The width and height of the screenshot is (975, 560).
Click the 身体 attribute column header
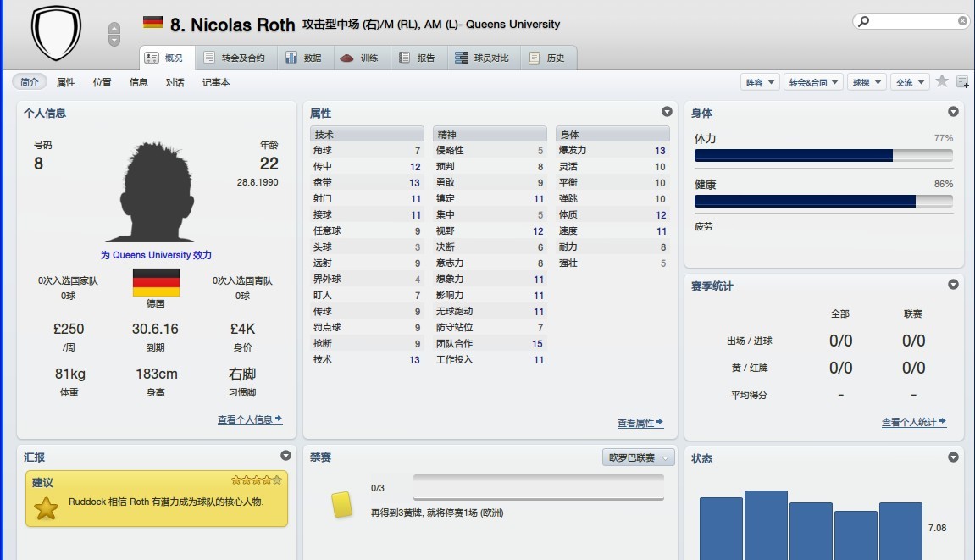tap(612, 135)
